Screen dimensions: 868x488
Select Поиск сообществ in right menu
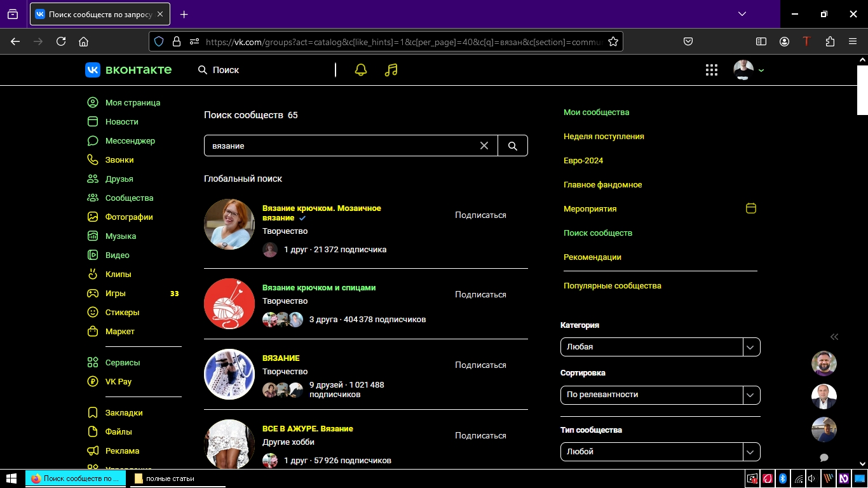(598, 233)
